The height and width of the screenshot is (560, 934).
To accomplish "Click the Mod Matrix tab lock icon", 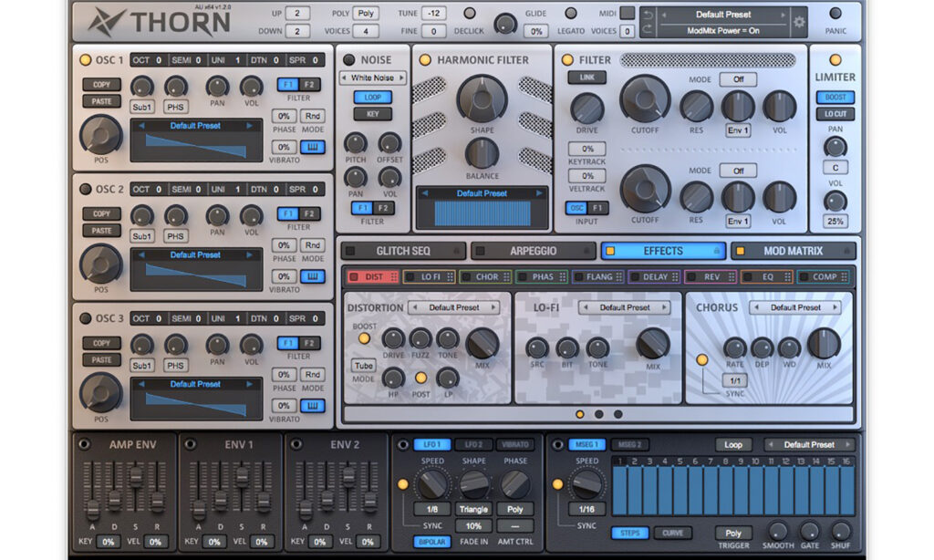I will (846, 252).
